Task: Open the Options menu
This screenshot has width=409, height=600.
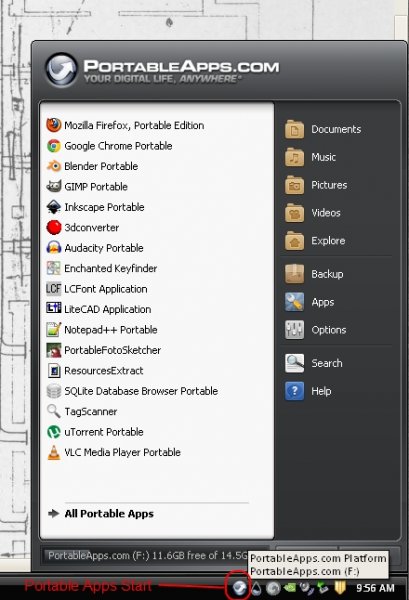Action: click(316, 330)
